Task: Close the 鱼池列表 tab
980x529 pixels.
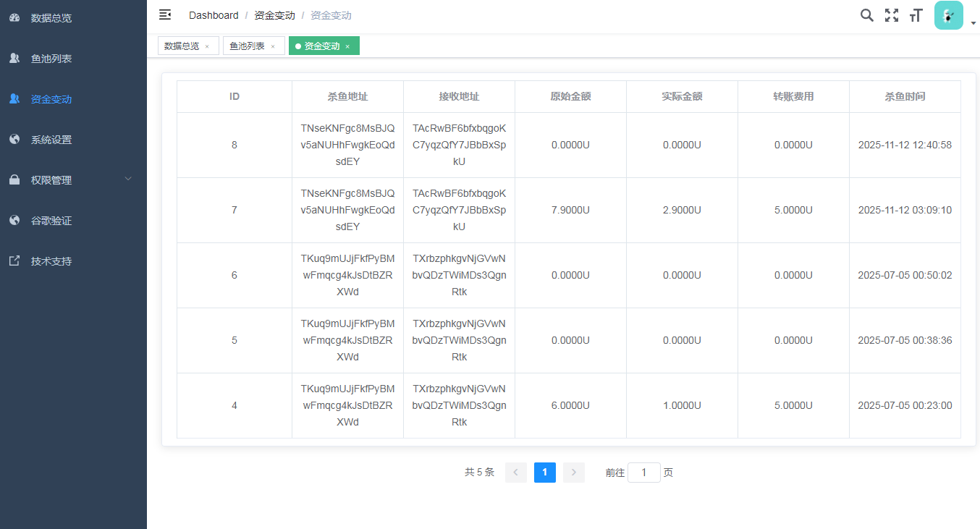Action: (x=273, y=46)
